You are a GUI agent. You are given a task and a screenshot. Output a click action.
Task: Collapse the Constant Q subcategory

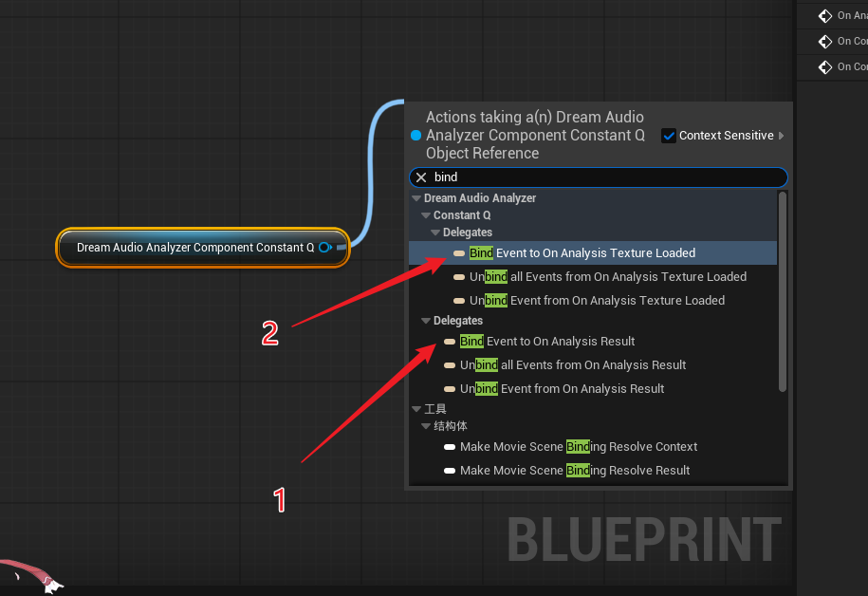click(426, 215)
